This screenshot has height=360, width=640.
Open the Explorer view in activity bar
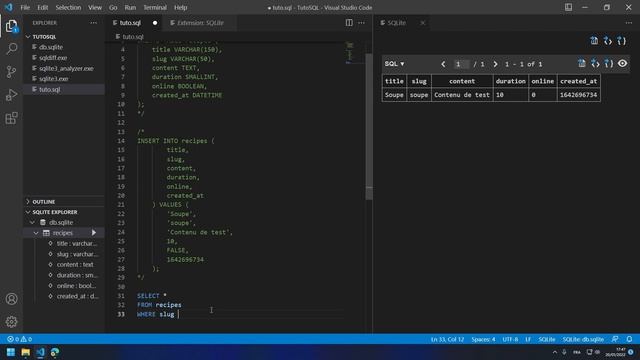[11, 27]
